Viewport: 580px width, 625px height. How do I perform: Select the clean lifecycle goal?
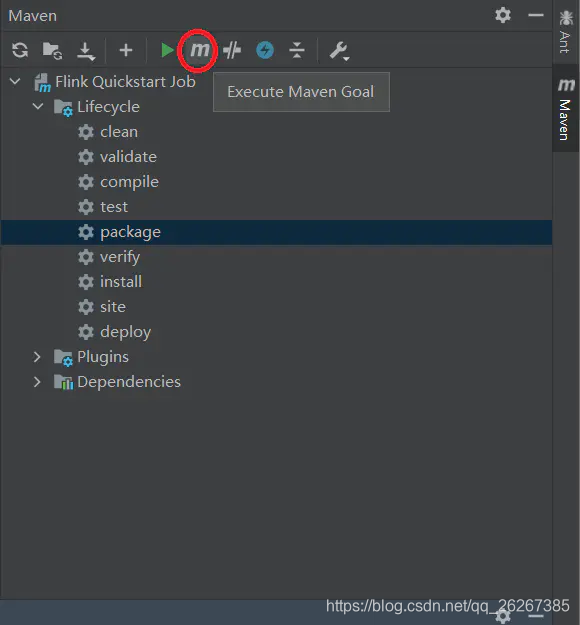point(119,132)
